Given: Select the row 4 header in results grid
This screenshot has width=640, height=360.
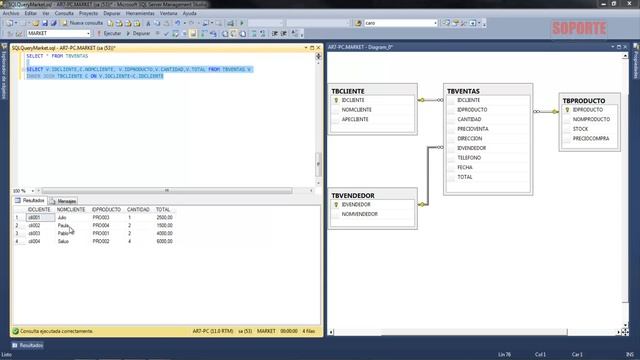Looking at the screenshot, I should (x=19, y=241).
